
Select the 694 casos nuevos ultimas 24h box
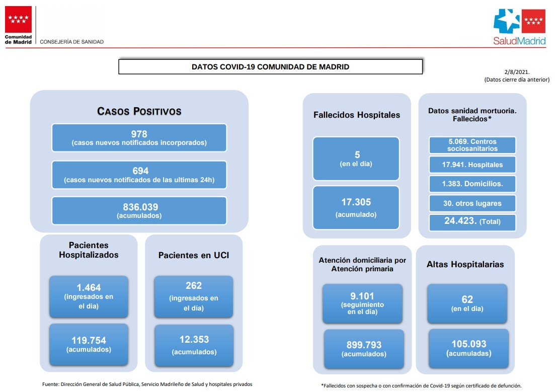(x=139, y=175)
